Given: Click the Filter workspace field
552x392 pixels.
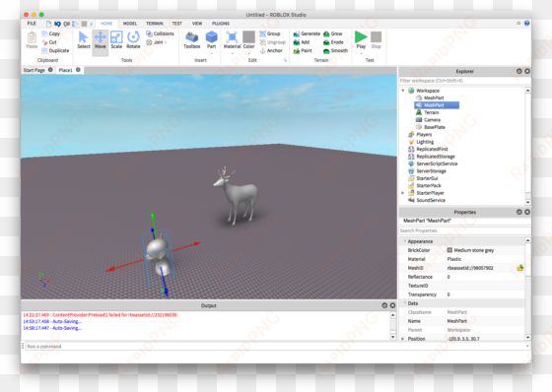Looking at the screenshot, I should point(464,81).
